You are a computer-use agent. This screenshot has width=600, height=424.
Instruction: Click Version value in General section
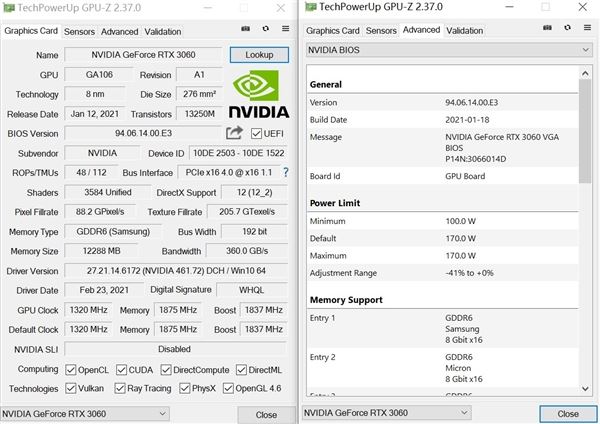(471, 103)
